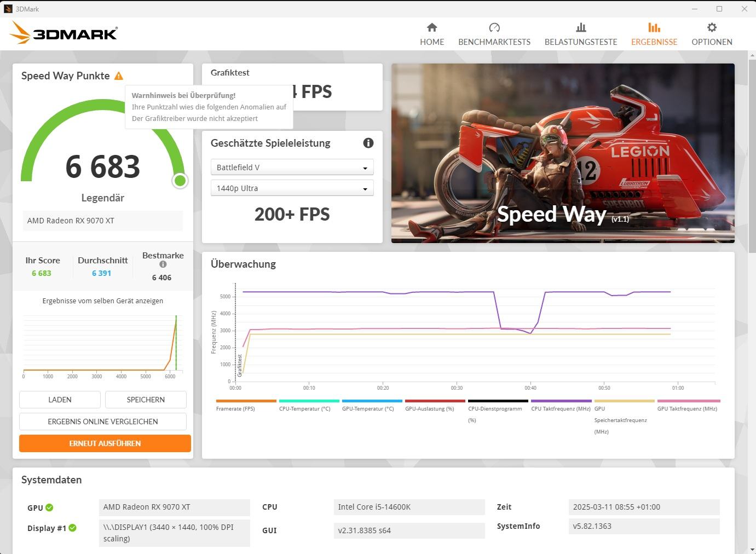Viewport: 756px width, 554px height.
Task: Click the SPEICHERN button
Action: 146,400
